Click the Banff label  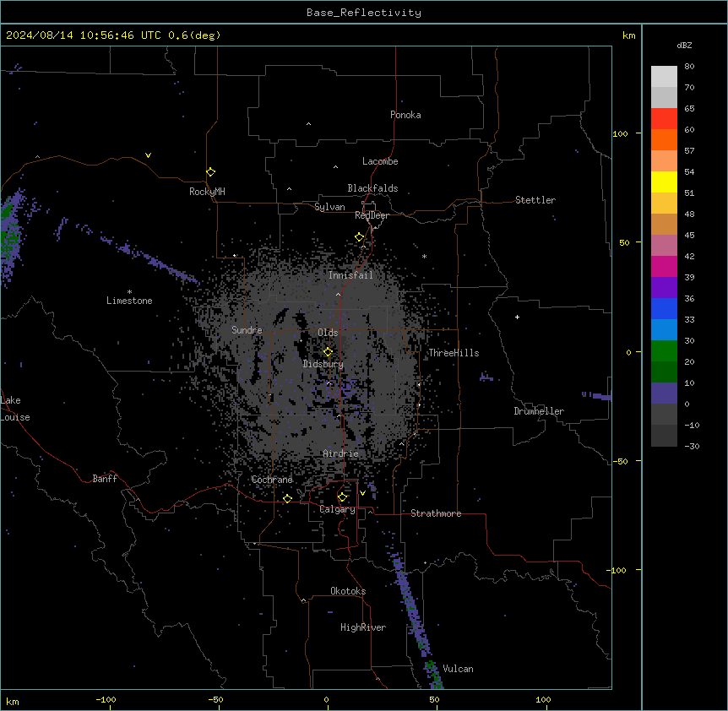click(x=105, y=479)
